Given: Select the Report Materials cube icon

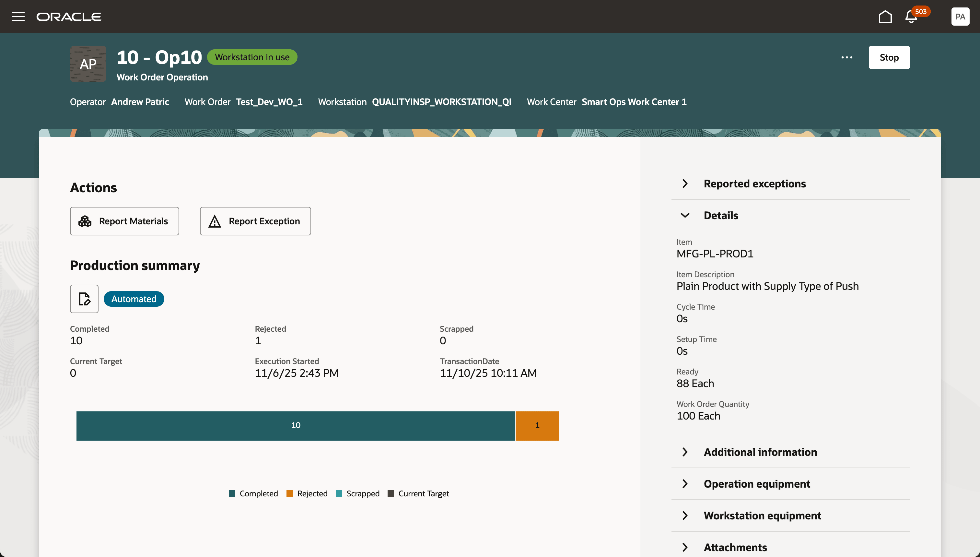Looking at the screenshot, I should pyautogui.click(x=85, y=221).
